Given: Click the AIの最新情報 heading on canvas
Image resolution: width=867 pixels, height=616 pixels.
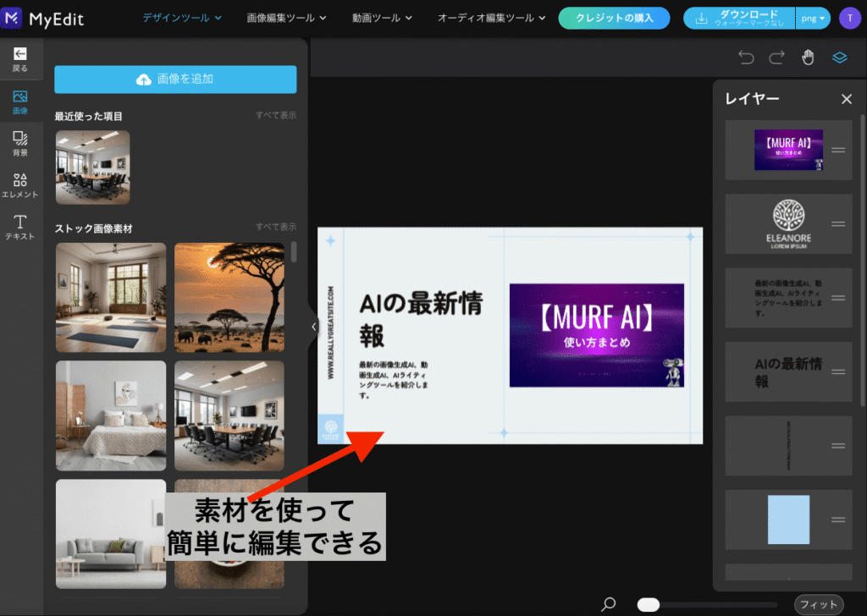Looking at the screenshot, I should click(421, 319).
